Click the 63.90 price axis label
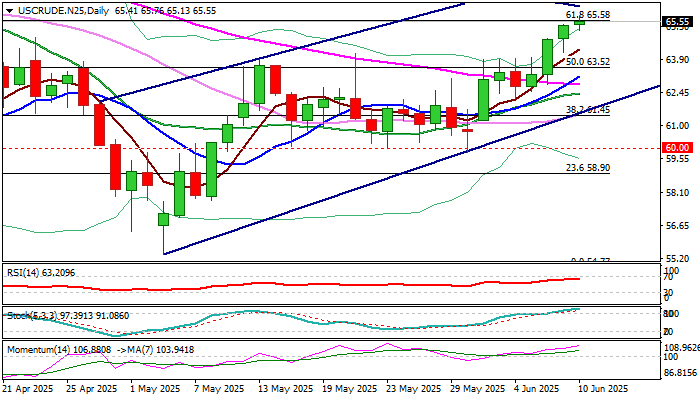The width and height of the screenshot is (700, 400). [x=678, y=60]
